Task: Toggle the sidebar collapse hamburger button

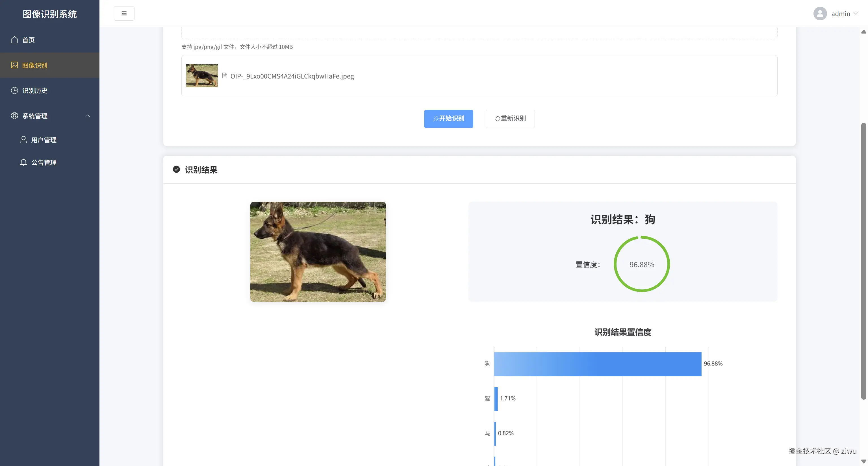Action: (x=124, y=14)
